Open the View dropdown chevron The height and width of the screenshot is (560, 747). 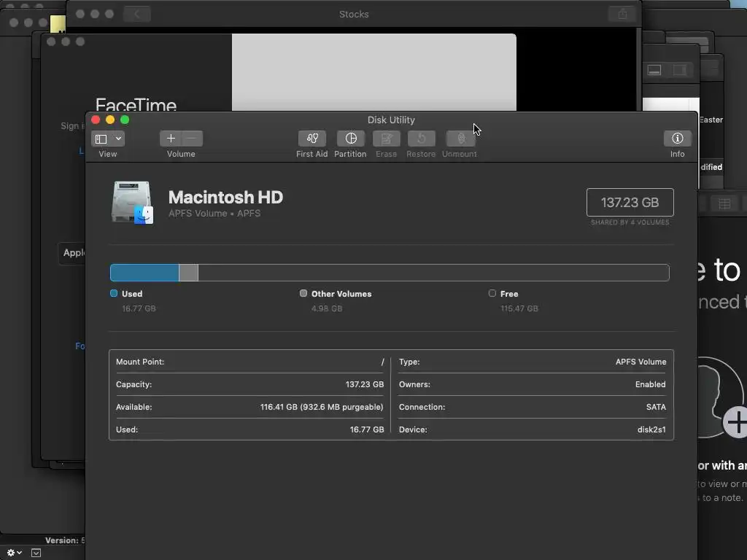coord(118,139)
